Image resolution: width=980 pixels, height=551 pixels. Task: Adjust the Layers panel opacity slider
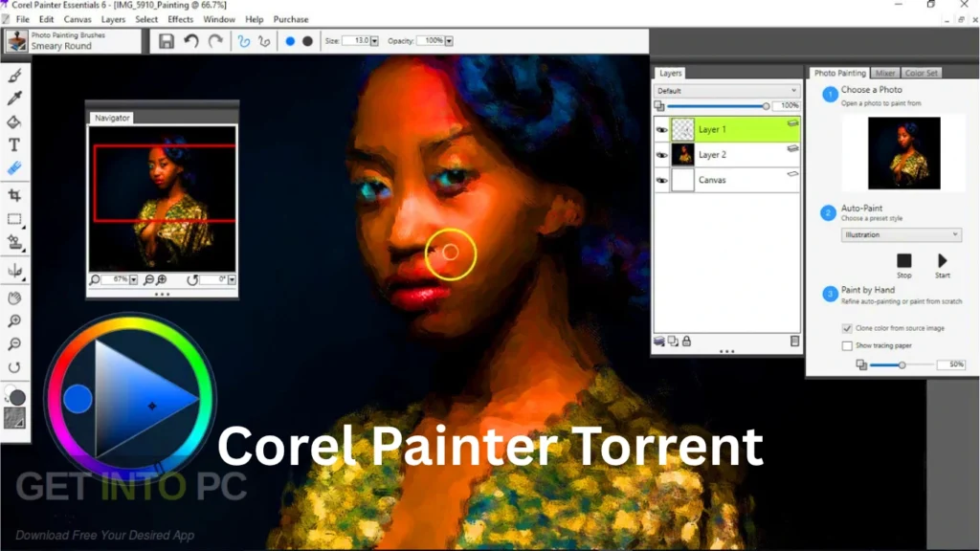pos(767,106)
